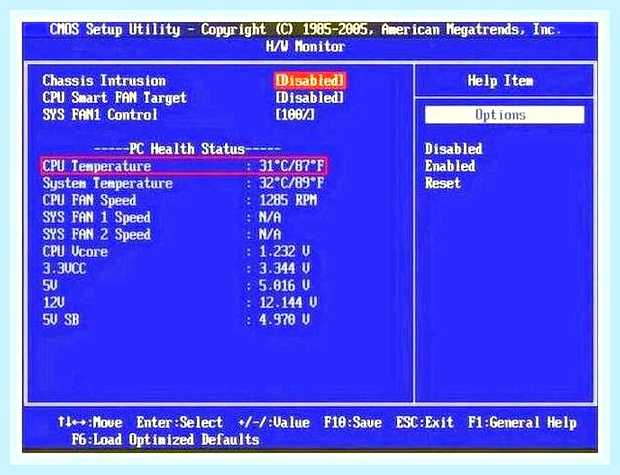620x475 pixels.
Task: Click the System Temperature reading
Action: point(291,184)
